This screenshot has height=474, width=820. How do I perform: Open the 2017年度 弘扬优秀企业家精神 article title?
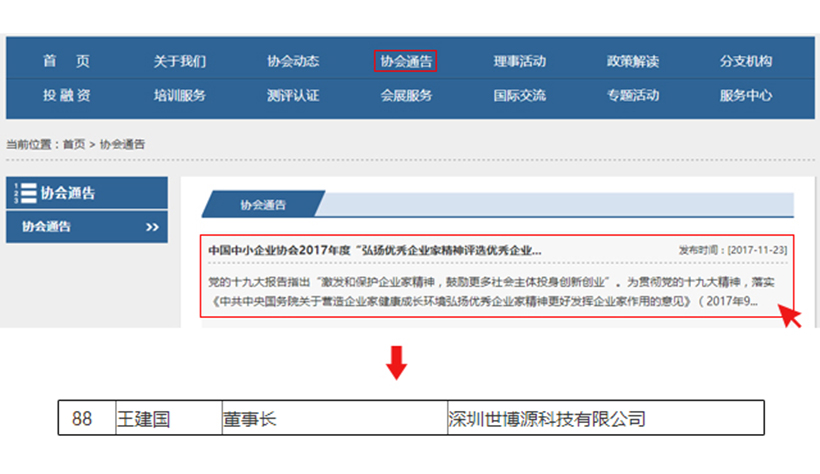tap(375, 249)
